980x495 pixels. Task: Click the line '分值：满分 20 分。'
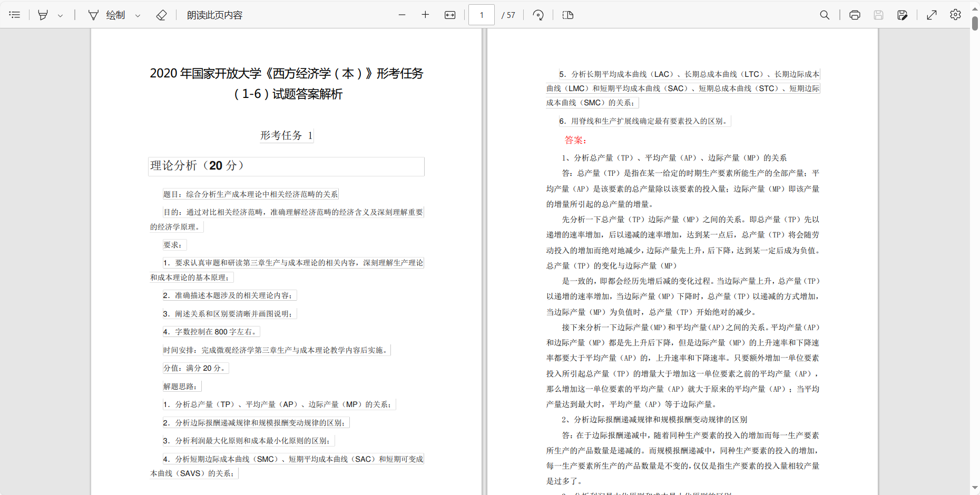coord(195,368)
